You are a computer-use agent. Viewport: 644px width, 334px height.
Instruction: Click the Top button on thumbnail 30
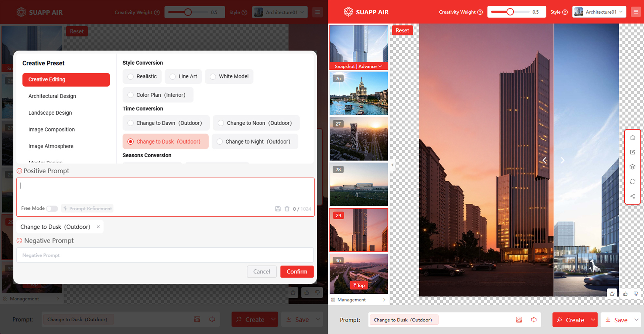pyautogui.click(x=359, y=285)
